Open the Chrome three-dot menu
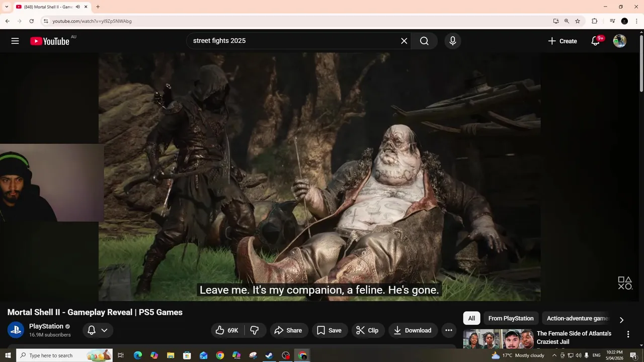Viewport: 644px width, 362px height. click(636, 21)
